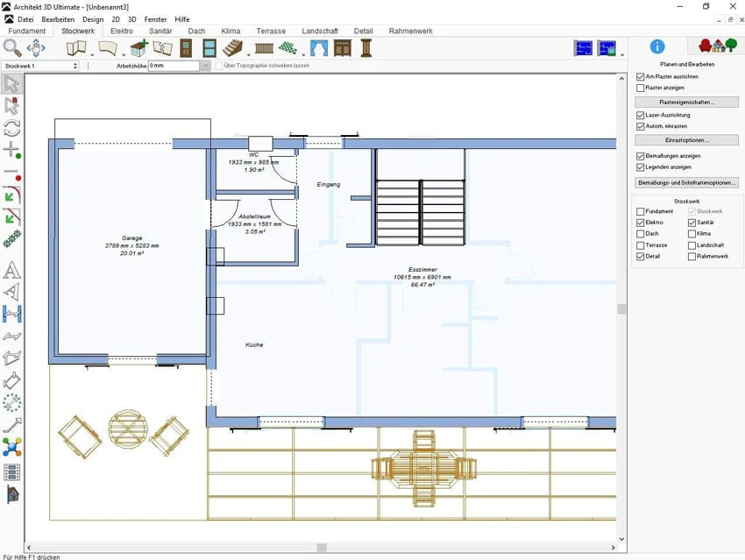Select the point-edit arrow tool
Screen dimensions: 745x560
pyautogui.click(x=12, y=105)
